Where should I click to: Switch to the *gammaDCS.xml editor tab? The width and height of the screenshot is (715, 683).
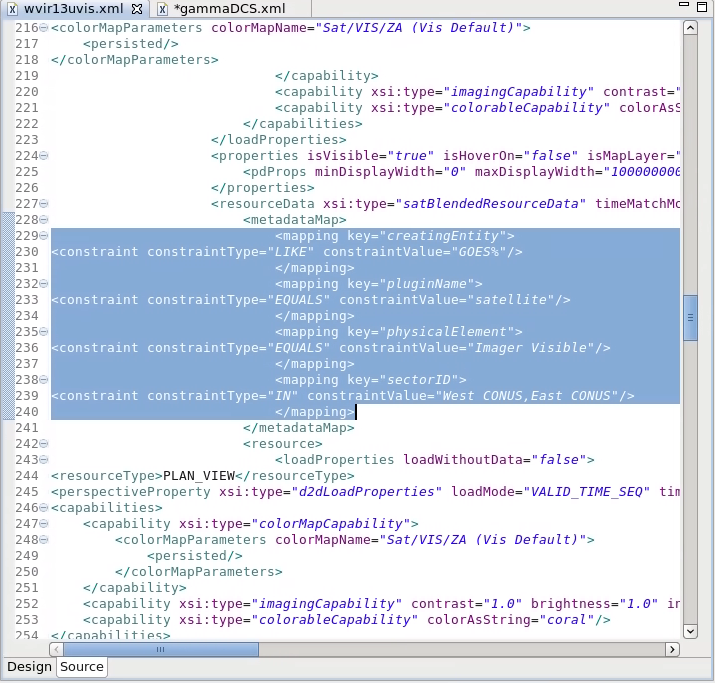tap(229, 9)
